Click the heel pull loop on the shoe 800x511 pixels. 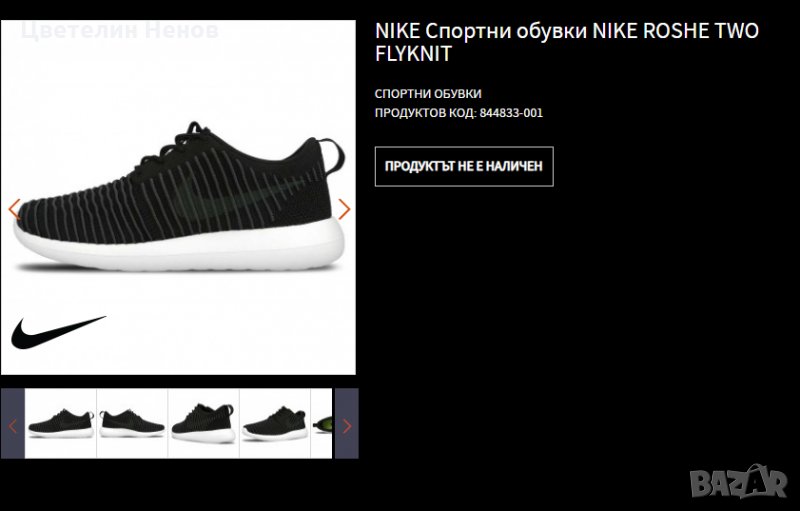click(x=334, y=156)
